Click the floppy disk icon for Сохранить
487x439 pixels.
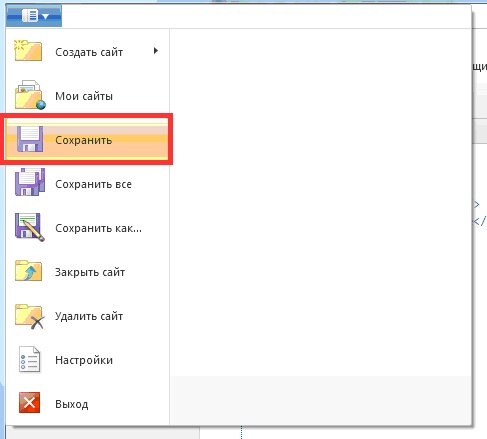[30, 139]
